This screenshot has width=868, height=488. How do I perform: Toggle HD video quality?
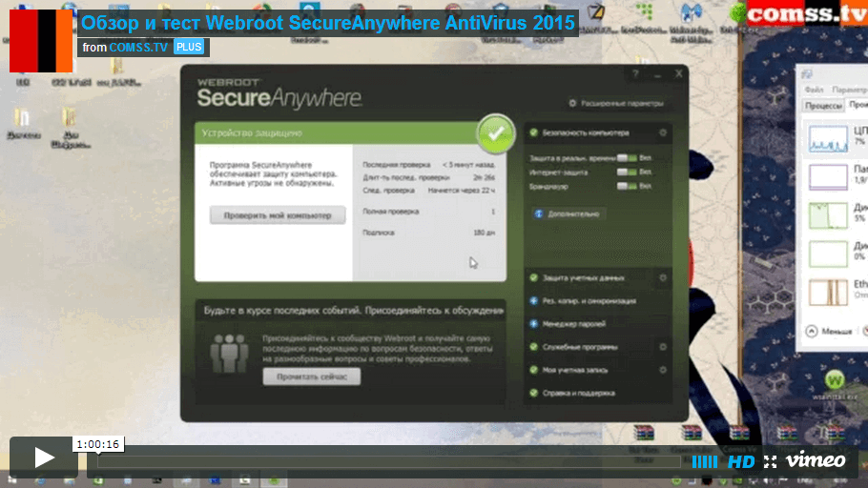pos(741,461)
